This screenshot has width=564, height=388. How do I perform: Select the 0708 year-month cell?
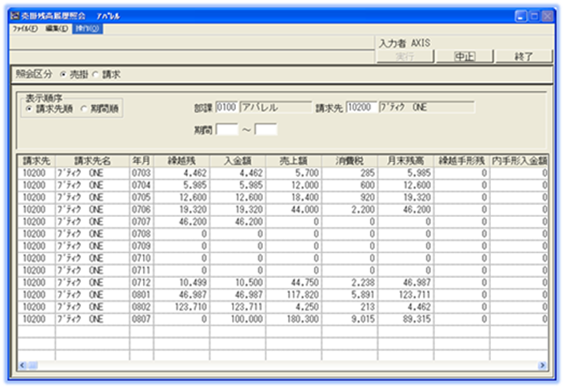pyautogui.click(x=141, y=234)
